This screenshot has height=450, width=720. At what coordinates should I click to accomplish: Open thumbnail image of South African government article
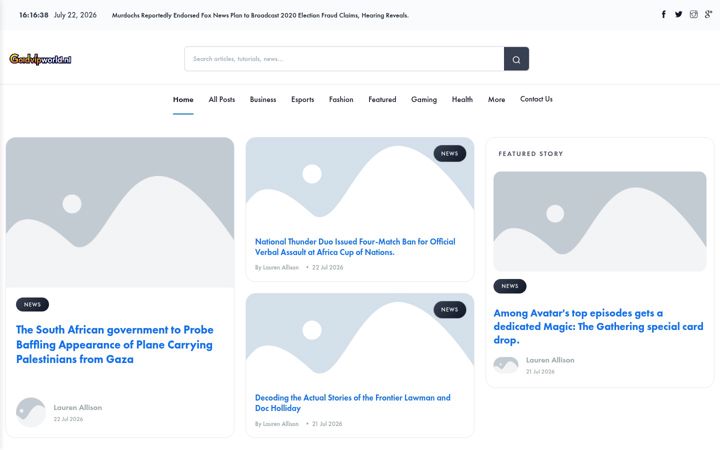pos(120,213)
